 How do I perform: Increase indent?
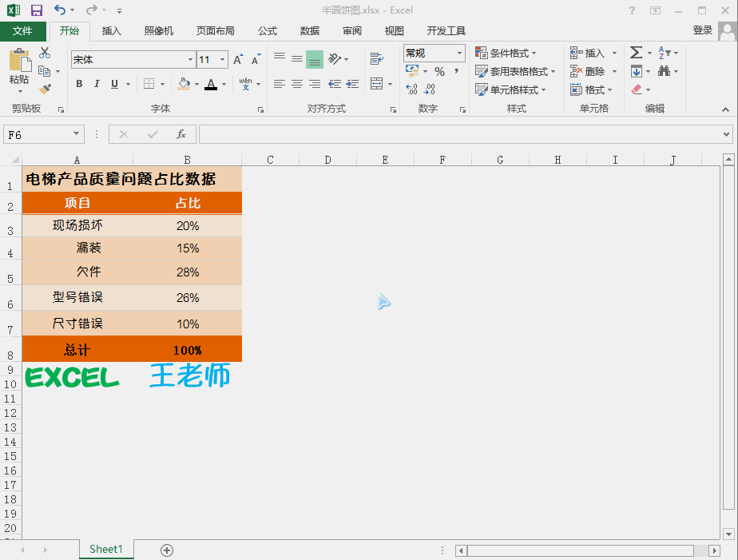click(352, 84)
